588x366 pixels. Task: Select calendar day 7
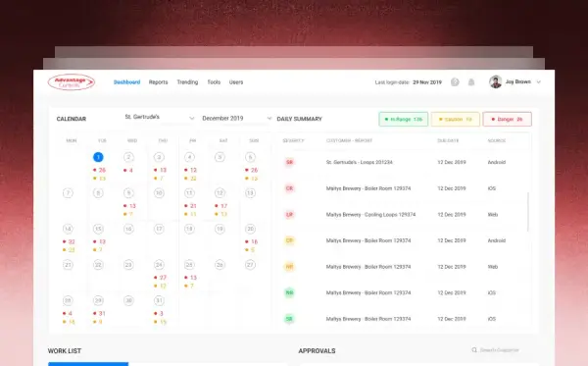pyautogui.click(x=68, y=193)
